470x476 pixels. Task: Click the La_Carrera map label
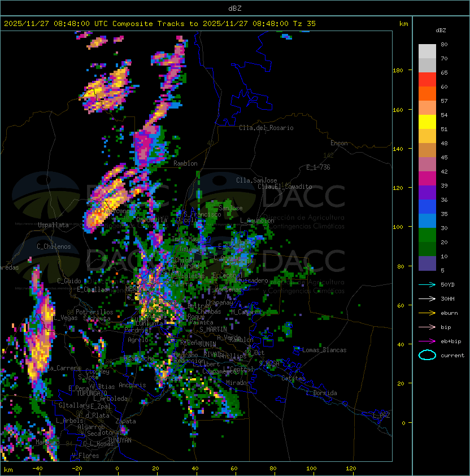click(64, 368)
